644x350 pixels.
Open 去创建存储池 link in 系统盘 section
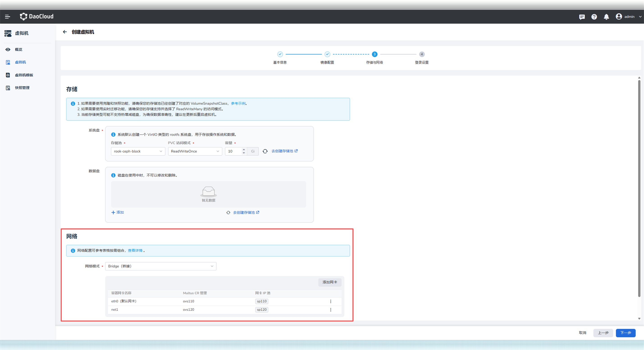pyautogui.click(x=285, y=151)
